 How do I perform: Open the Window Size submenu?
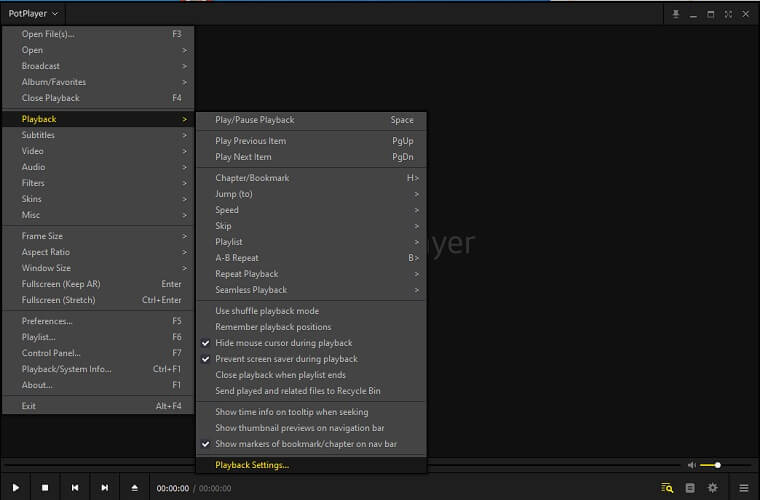[98, 268]
